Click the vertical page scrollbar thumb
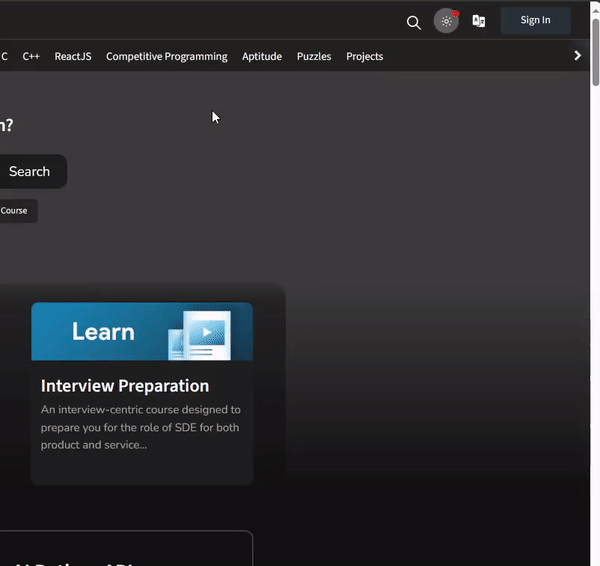 (595, 52)
